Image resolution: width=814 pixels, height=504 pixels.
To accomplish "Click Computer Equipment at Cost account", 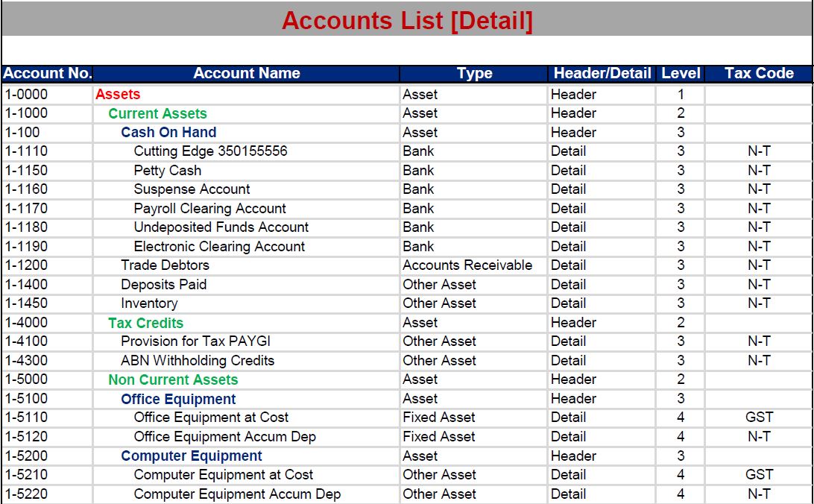I will tap(223, 474).
